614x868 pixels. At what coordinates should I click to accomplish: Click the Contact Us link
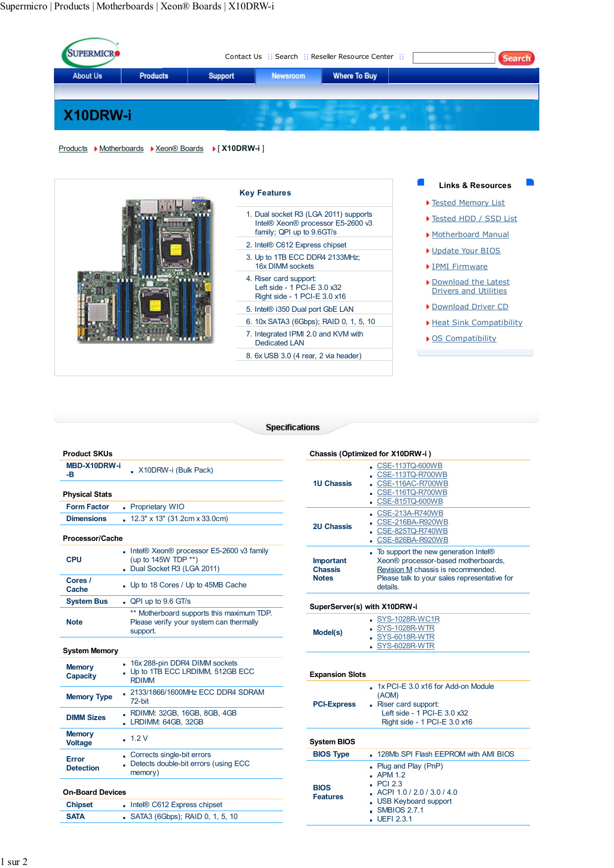click(x=243, y=56)
